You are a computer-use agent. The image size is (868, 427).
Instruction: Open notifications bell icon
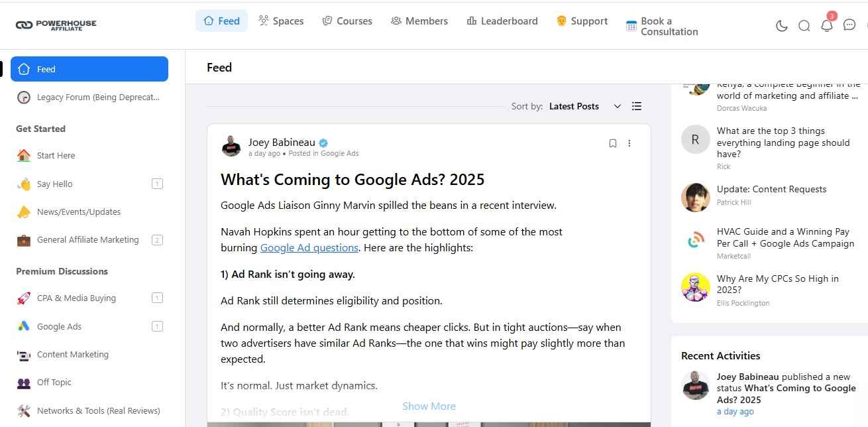point(827,25)
